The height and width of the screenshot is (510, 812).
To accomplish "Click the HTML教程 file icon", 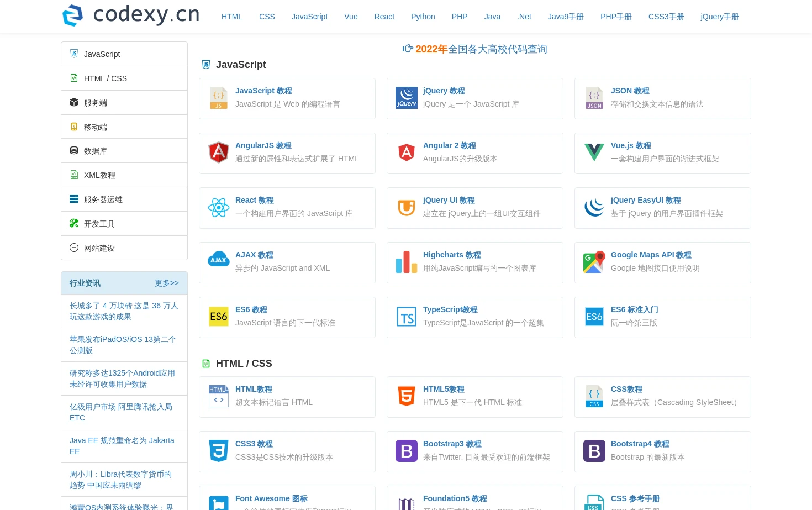I will [219, 396].
